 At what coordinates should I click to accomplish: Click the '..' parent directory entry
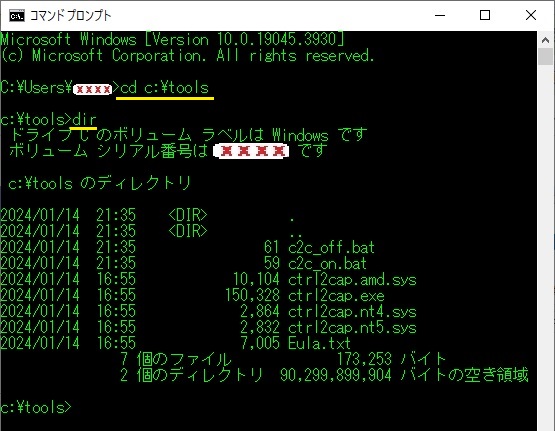(296, 235)
